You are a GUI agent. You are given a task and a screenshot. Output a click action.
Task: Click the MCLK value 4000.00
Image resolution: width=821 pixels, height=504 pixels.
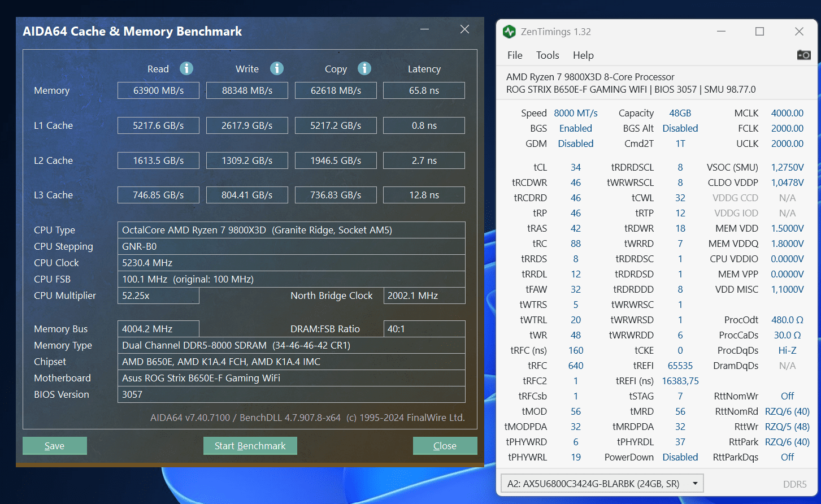787,113
